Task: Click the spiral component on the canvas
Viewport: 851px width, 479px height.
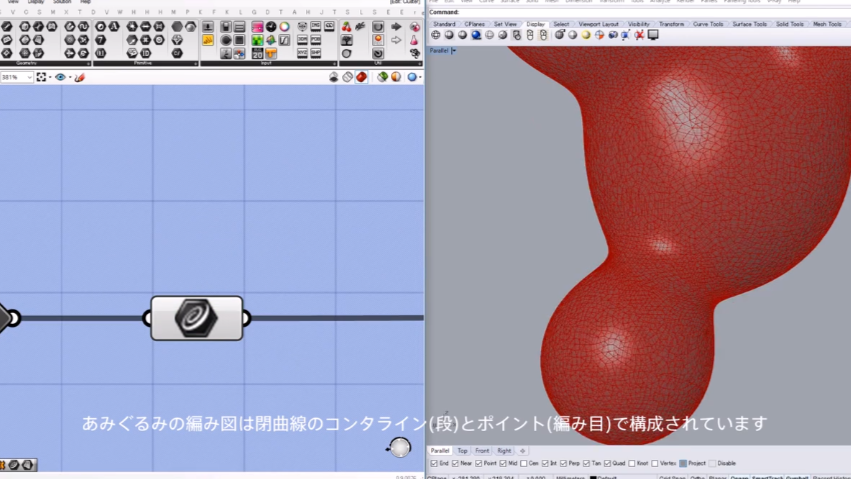Action: tap(196, 318)
